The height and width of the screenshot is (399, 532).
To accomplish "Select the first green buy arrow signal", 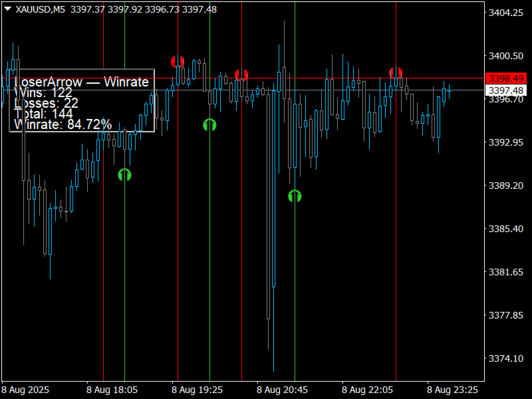I will click(x=124, y=175).
